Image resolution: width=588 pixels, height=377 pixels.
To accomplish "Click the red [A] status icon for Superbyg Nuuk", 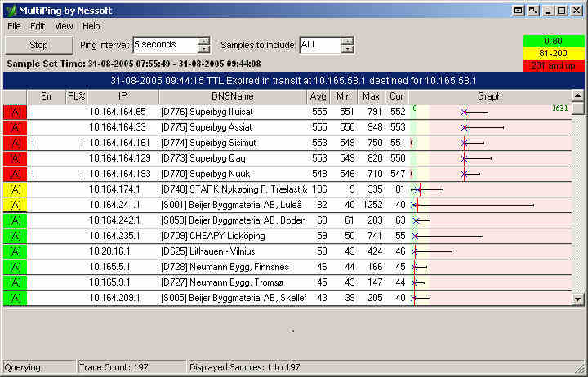I will (x=15, y=174).
